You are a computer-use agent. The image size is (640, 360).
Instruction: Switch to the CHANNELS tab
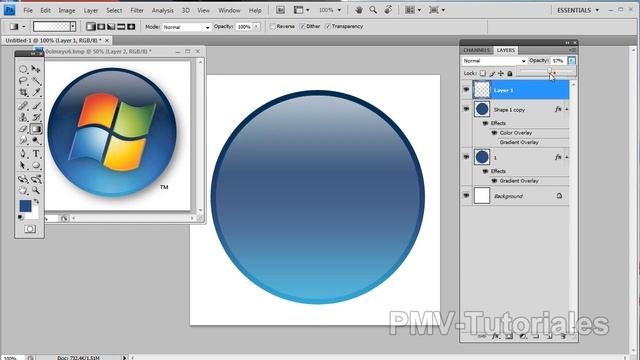coord(476,50)
